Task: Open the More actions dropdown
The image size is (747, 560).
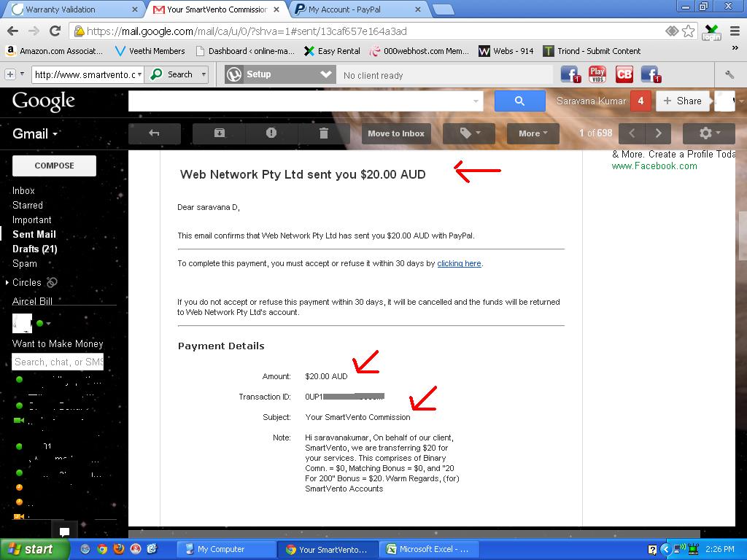Action: (533, 133)
